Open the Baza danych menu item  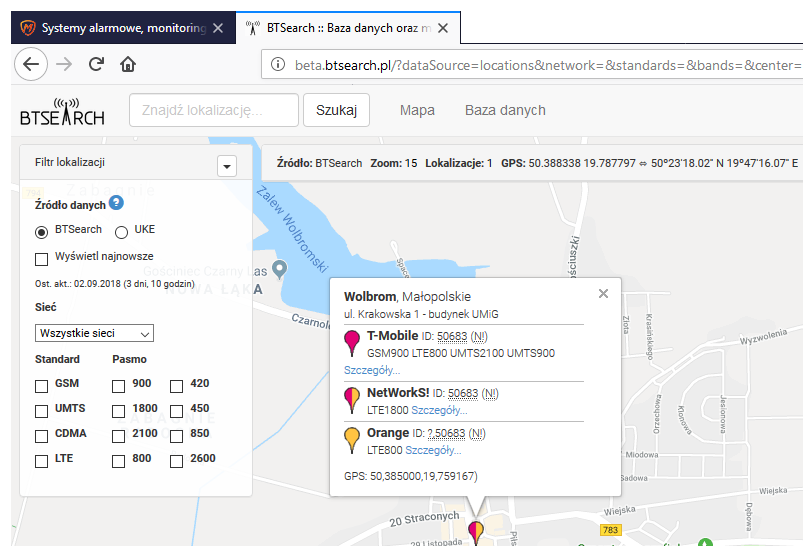505,110
